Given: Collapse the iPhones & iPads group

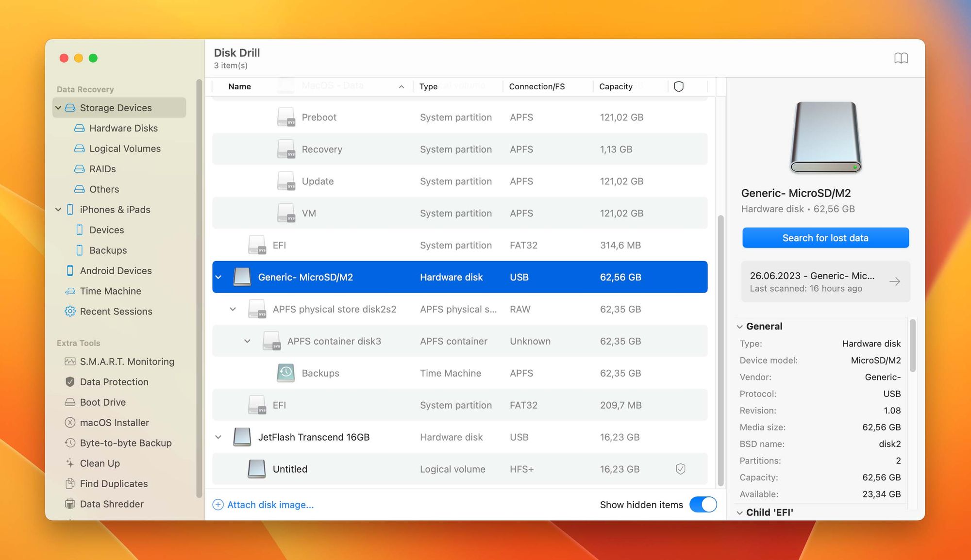Looking at the screenshot, I should coord(58,210).
